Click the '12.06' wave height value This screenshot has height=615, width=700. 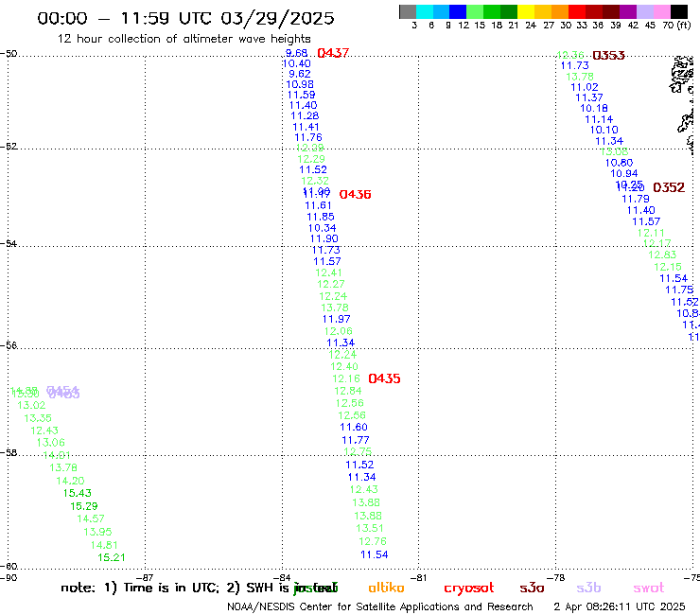click(x=339, y=331)
